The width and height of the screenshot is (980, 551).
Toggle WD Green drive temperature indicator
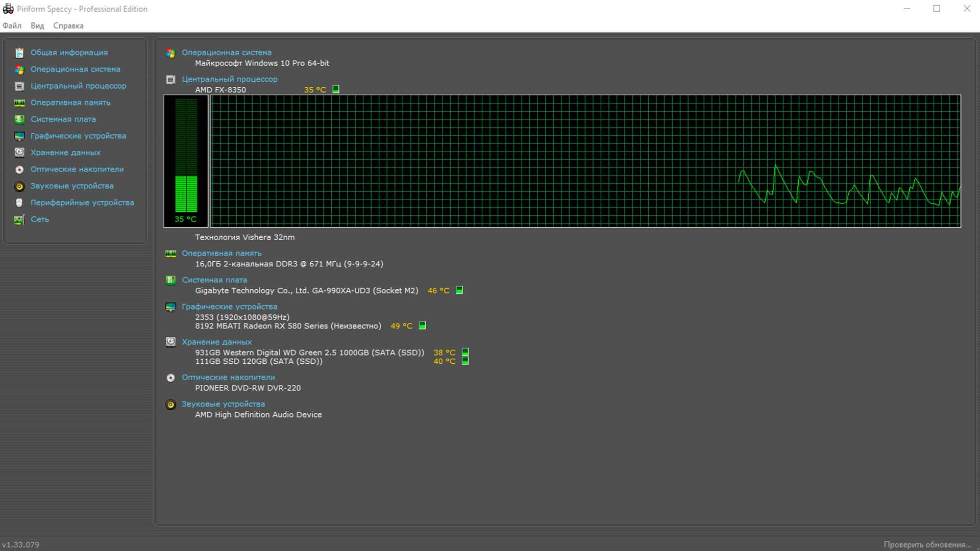(x=465, y=352)
